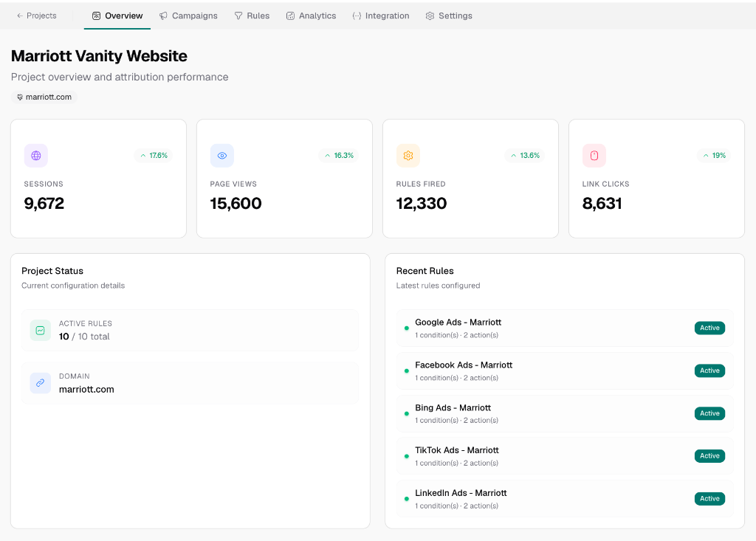Click the 10 / 10 total rules text
The image size is (756, 541).
point(84,337)
